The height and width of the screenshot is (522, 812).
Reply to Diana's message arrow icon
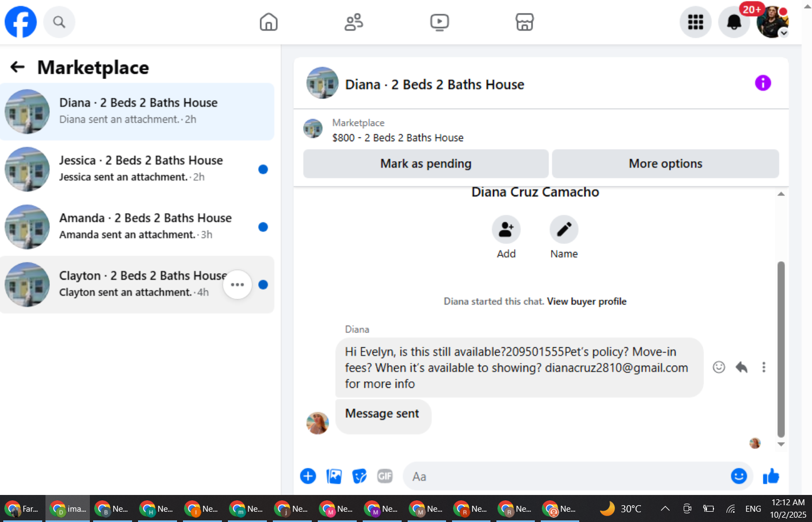point(742,367)
